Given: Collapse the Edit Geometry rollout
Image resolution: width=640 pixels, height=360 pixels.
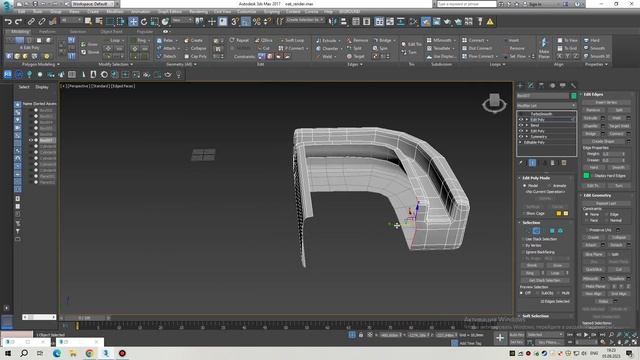Looking at the screenshot, I should coord(596,196).
